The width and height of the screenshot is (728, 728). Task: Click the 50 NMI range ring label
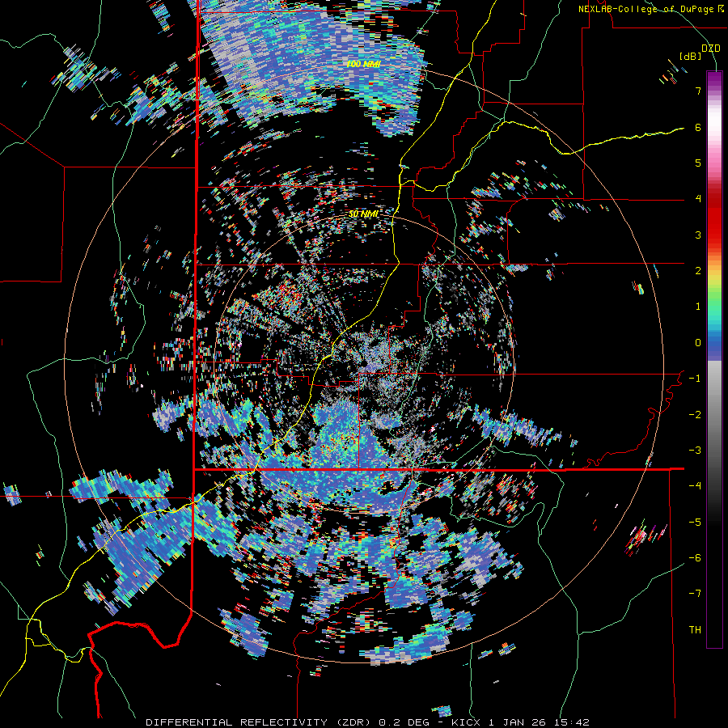click(363, 214)
